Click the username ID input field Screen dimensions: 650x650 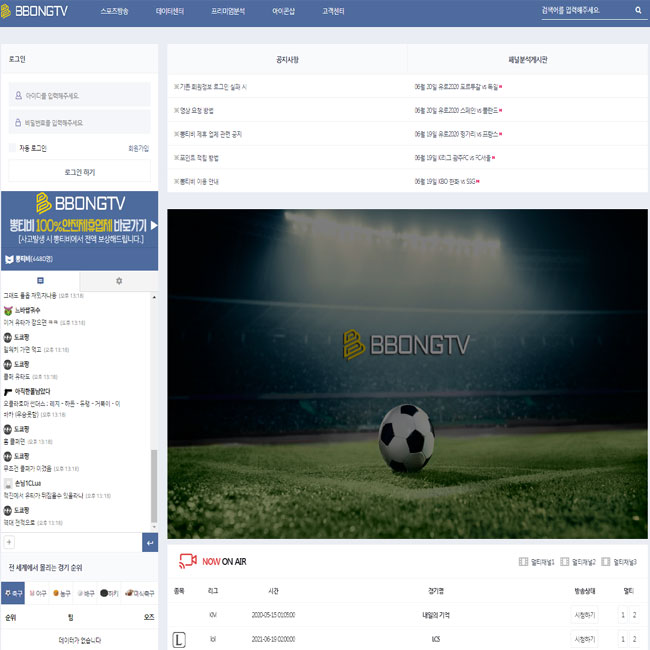click(80, 95)
